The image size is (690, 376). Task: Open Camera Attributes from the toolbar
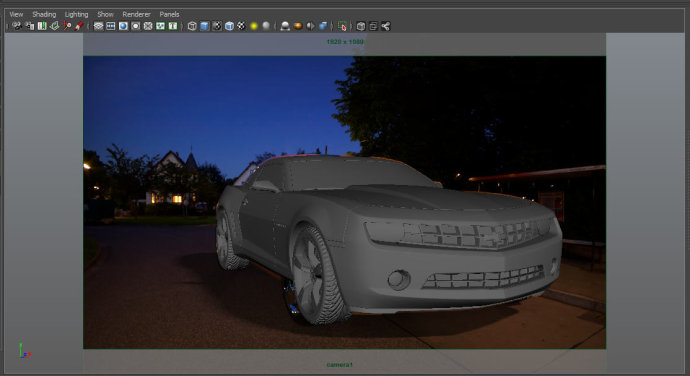click(x=29, y=26)
